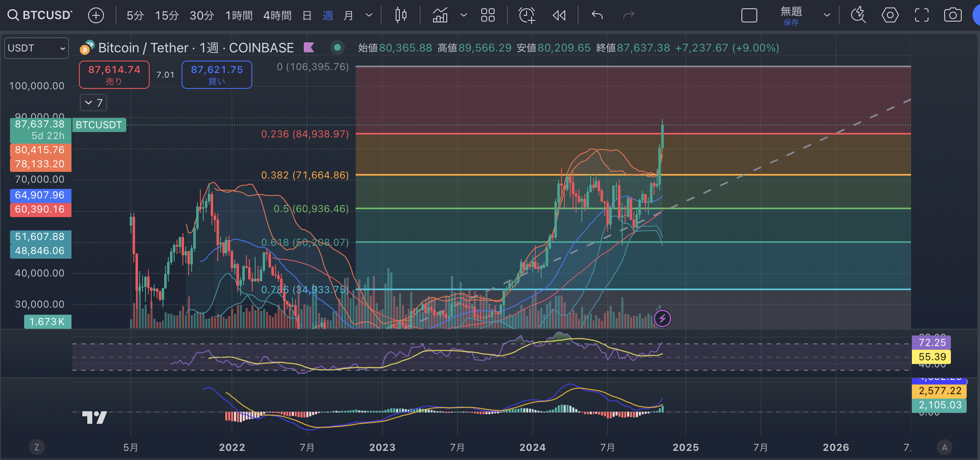Open chart settings hexagon icon

click(890, 15)
